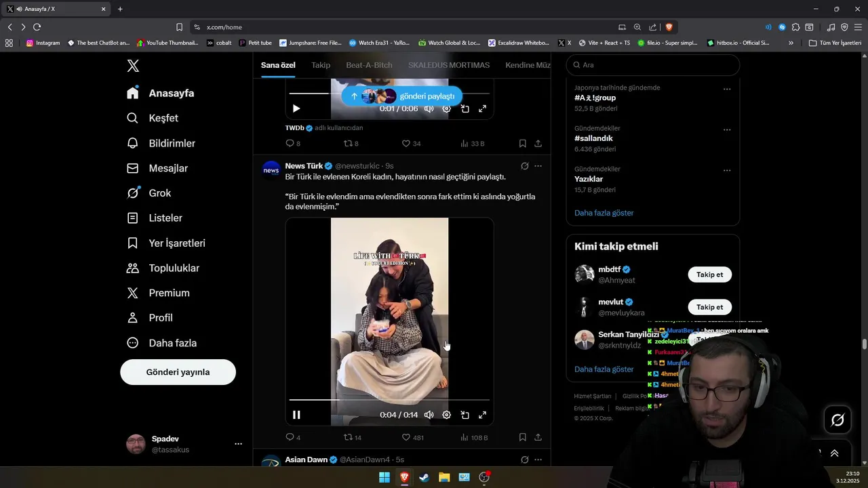Viewport: 868px width, 488px height.
Task: Reply to News Türk post with 4 comments
Action: (292, 438)
